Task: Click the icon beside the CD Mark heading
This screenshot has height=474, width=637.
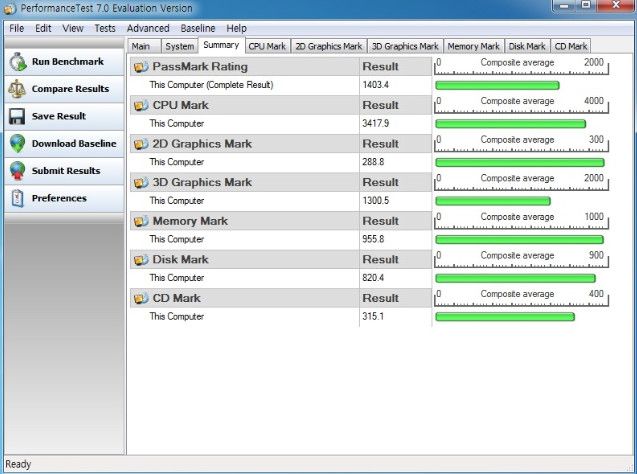Action: click(141, 299)
